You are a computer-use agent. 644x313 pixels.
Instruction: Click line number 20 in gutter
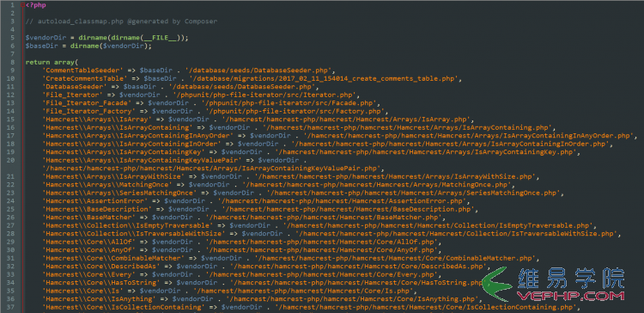[x=11, y=160]
